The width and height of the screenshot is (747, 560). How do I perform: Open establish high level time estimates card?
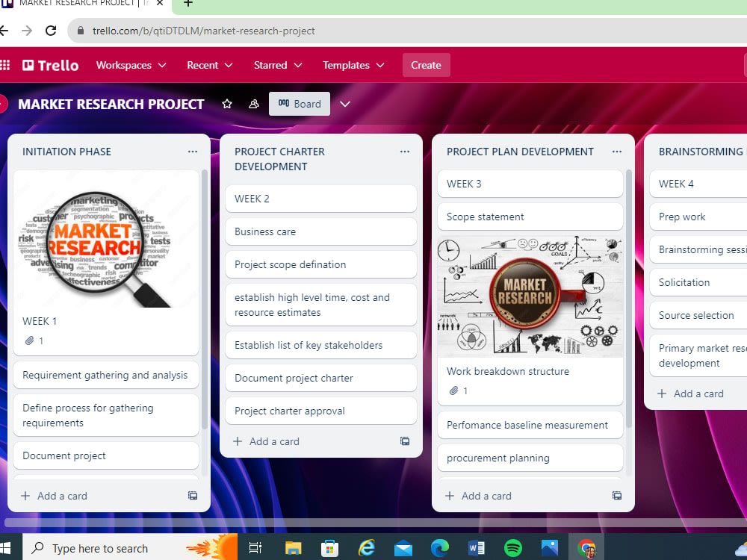[x=321, y=305]
